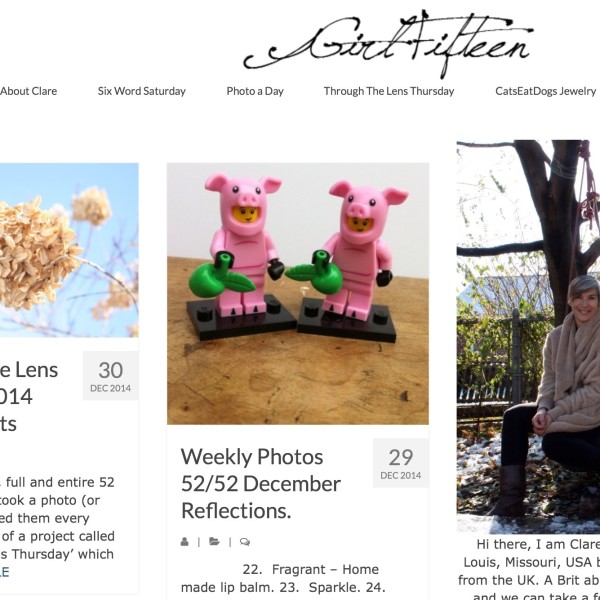The image size is (600, 600).
Task: Click the author person icon under Weekly Photos
Action: 185,542
